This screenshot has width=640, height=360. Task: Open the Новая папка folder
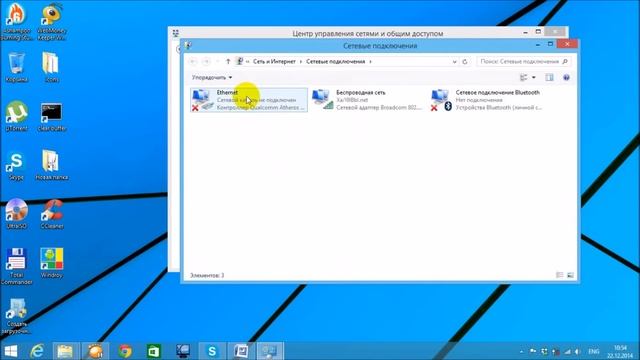51,165
